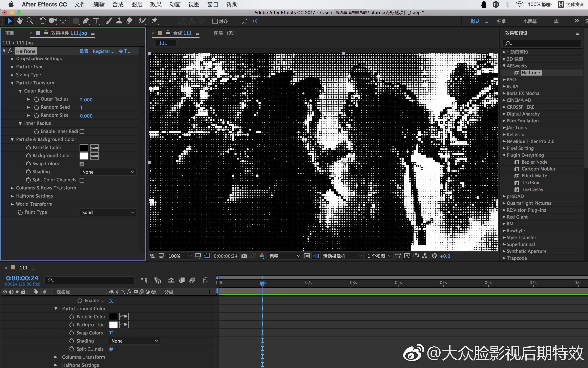Open the Paint Type Solid dropdown

pos(108,212)
